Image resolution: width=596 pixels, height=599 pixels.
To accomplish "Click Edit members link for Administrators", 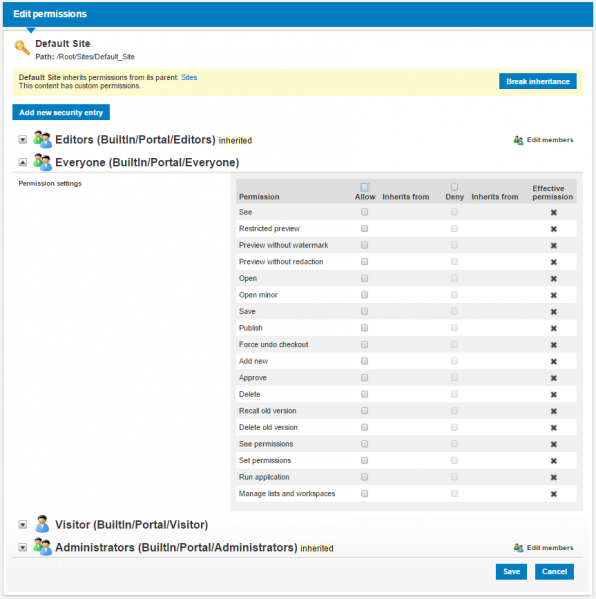I will tap(550, 547).
